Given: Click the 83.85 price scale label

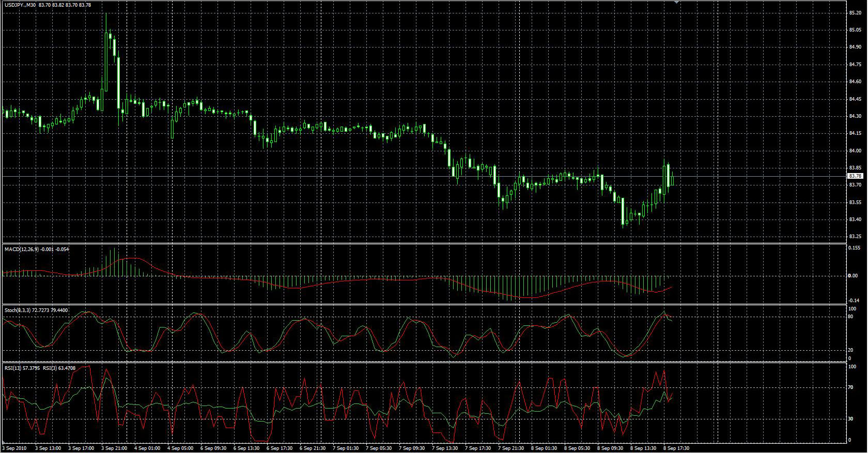Looking at the screenshot, I should [x=855, y=168].
